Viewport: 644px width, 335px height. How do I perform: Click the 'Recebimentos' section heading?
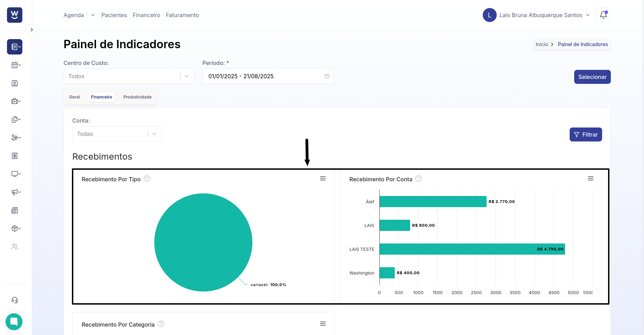[x=102, y=156]
